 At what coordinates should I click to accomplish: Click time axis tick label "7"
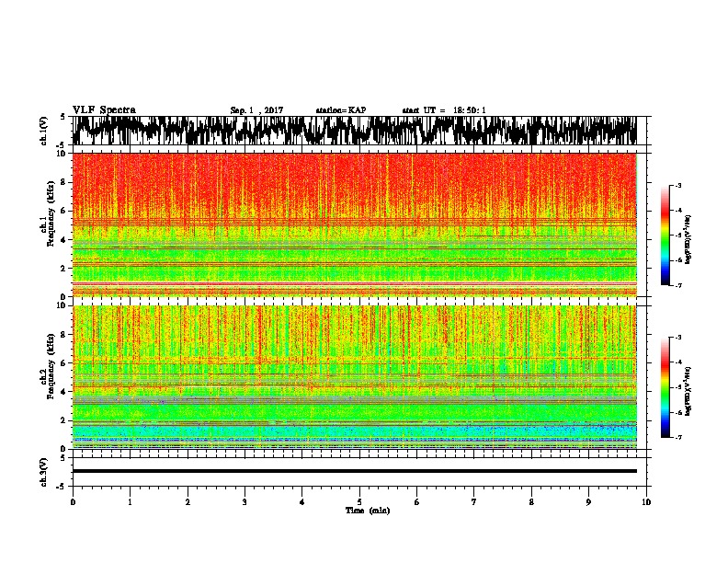point(474,502)
